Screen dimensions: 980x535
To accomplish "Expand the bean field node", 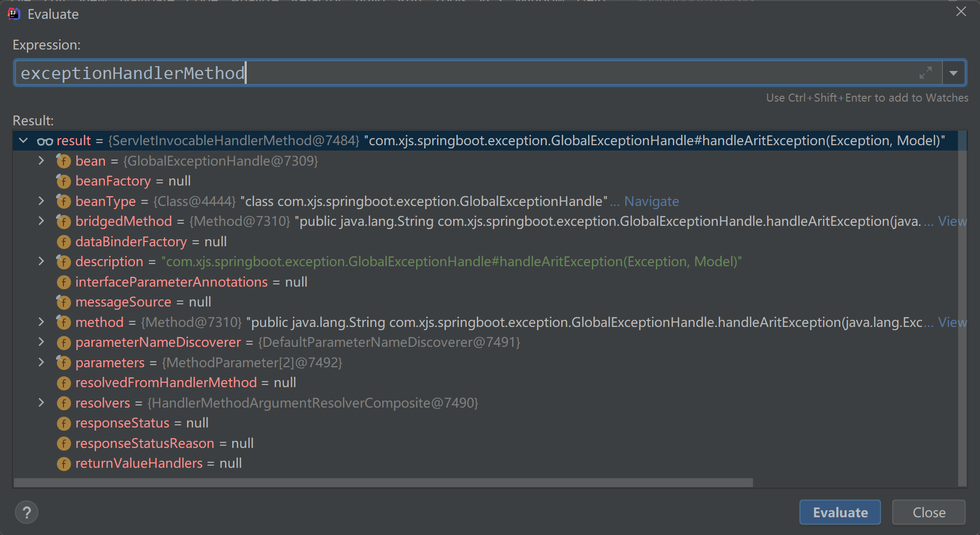I will click(41, 161).
